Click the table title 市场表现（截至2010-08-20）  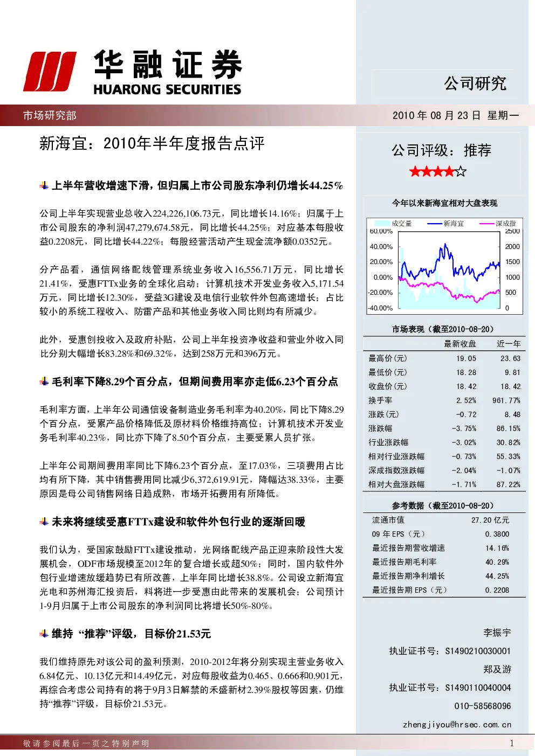444,329
